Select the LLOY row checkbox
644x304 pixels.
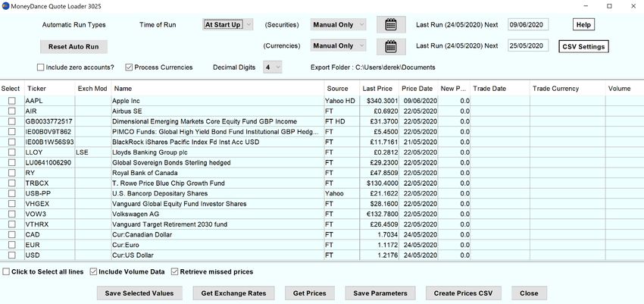click(x=12, y=152)
